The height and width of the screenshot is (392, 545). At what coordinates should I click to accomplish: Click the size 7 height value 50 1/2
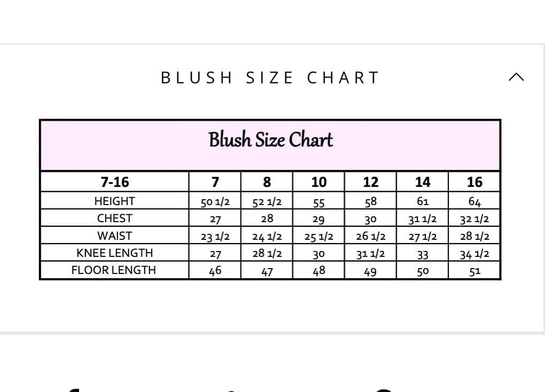tap(215, 201)
